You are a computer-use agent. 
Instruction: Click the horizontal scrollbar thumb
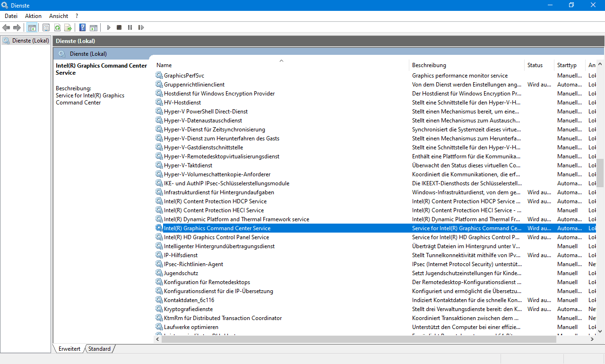pyautogui.click(x=359, y=339)
